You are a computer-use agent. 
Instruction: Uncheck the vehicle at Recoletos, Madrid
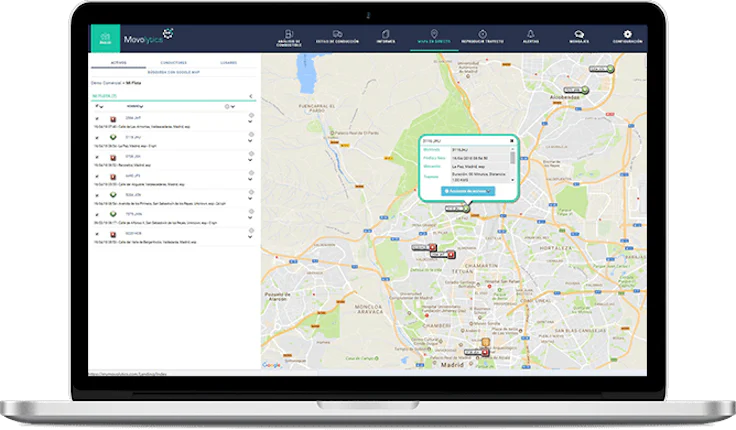tap(97, 157)
